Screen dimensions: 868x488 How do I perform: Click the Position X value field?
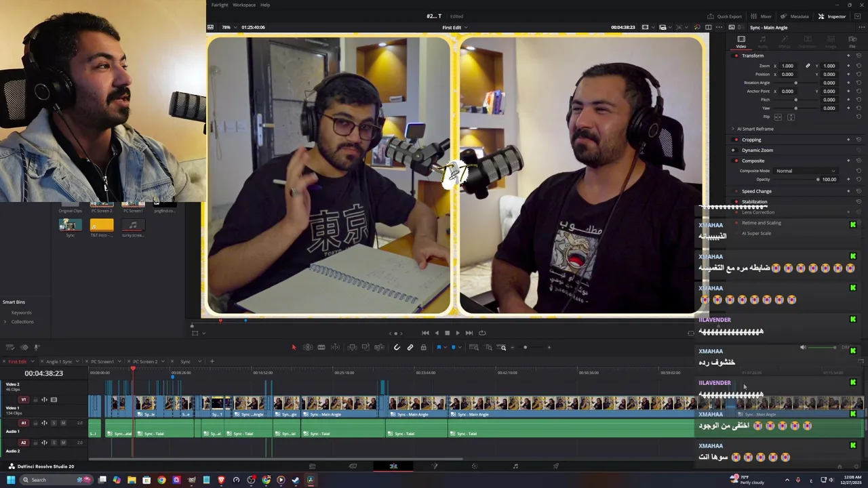click(787, 74)
